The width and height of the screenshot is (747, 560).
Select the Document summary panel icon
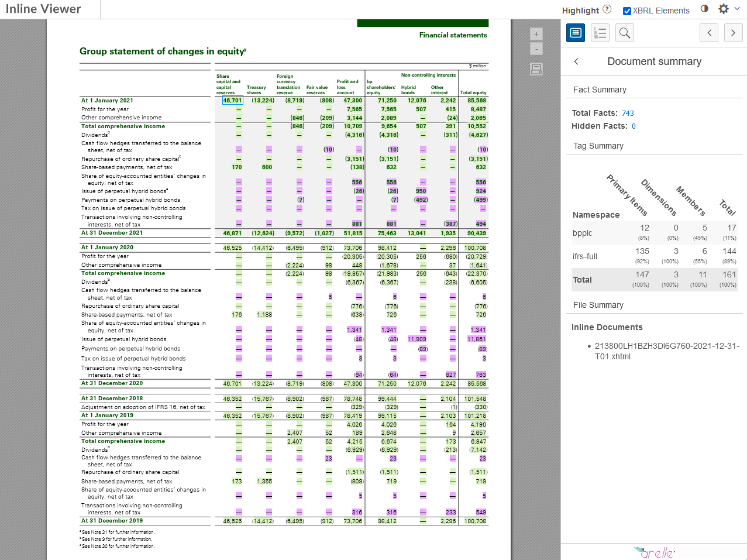click(576, 33)
